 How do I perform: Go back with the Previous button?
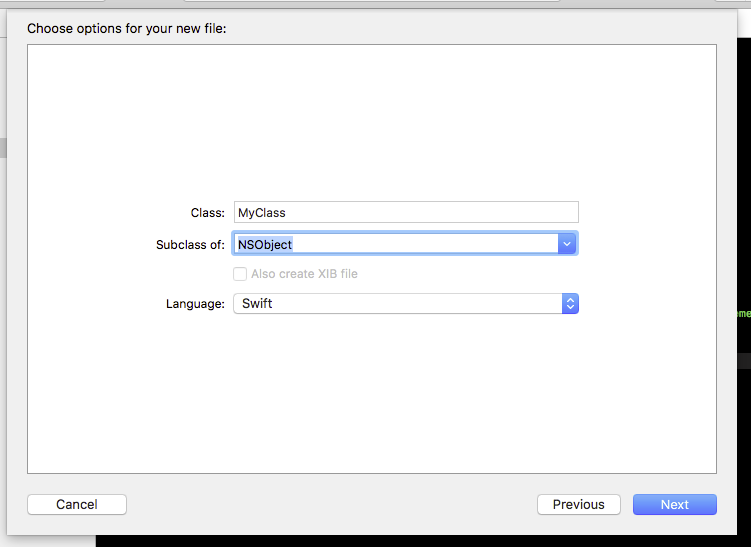(x=578, y=505)
